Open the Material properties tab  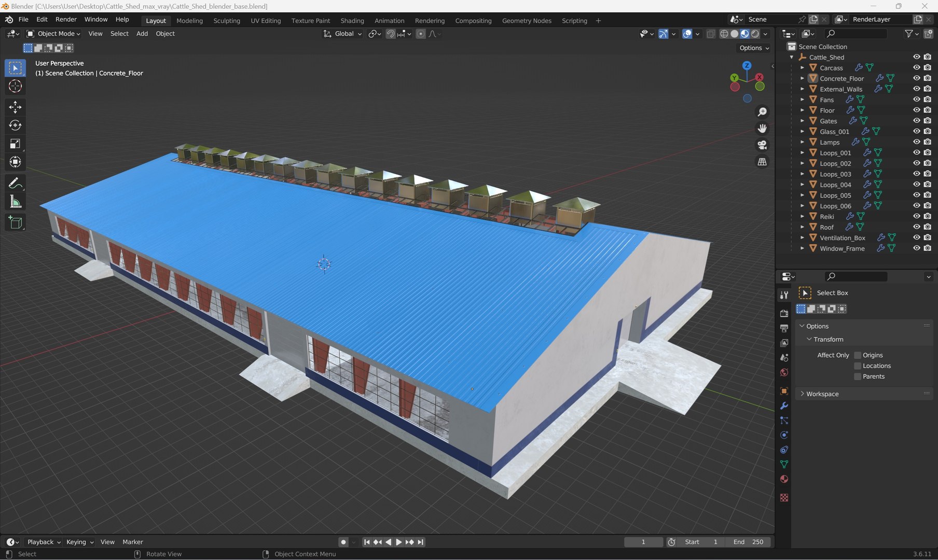pos(784,479)
